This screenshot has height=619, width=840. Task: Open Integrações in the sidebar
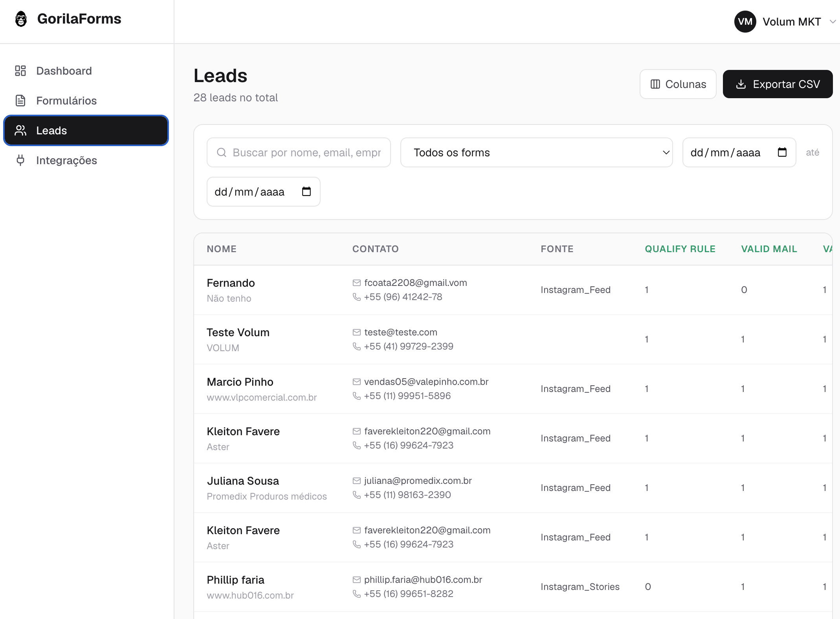pos(86,160)
